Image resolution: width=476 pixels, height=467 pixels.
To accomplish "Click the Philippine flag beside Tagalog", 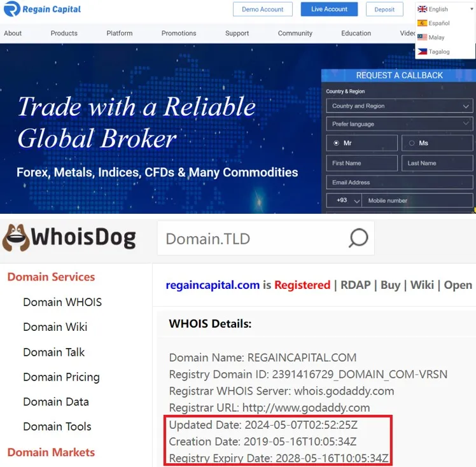I will pyautogui.click(x=422, y=52).
